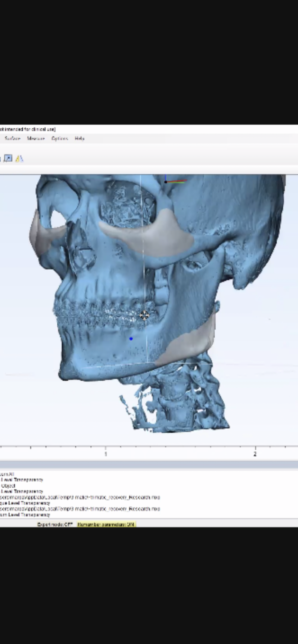Click the first recovery_Research.mxp log entry

point(79,497)
